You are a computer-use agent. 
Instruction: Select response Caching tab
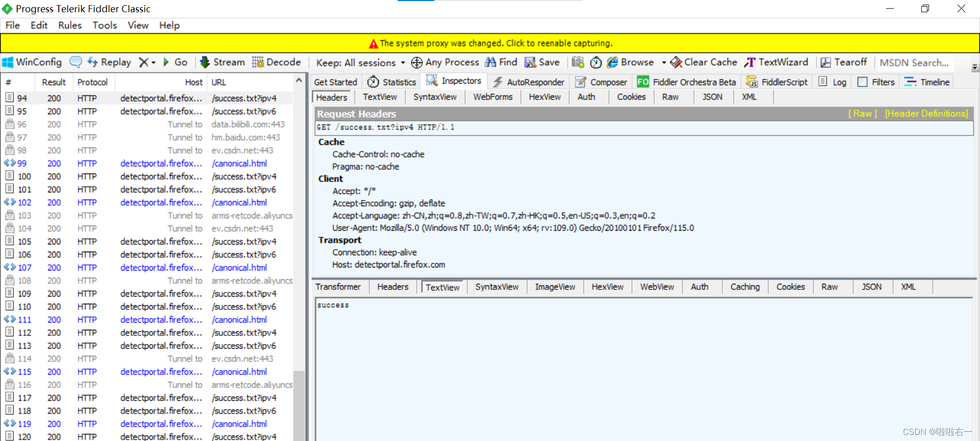coord(745,287)
